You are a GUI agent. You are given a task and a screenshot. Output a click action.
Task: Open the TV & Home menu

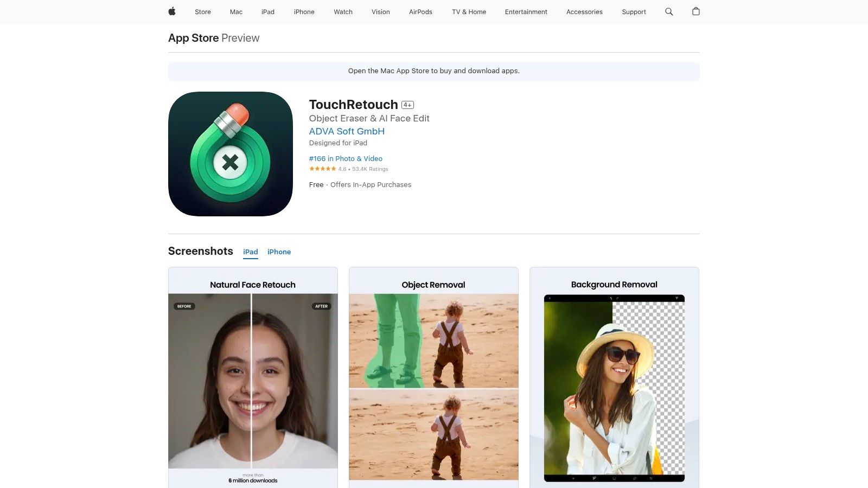(x=469, y=12)
